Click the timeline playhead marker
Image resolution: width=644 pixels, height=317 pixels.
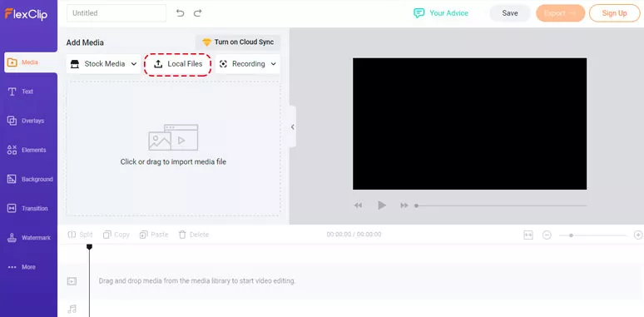[89, 246]
